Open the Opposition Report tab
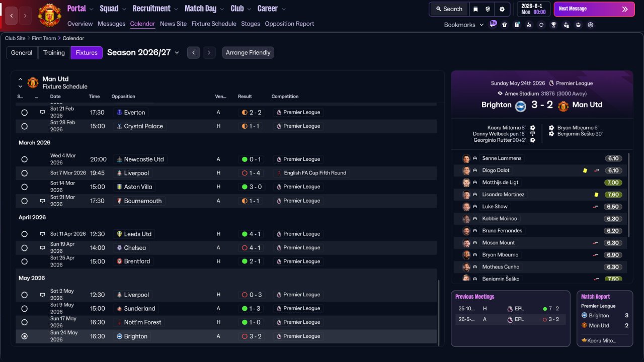 289,24
